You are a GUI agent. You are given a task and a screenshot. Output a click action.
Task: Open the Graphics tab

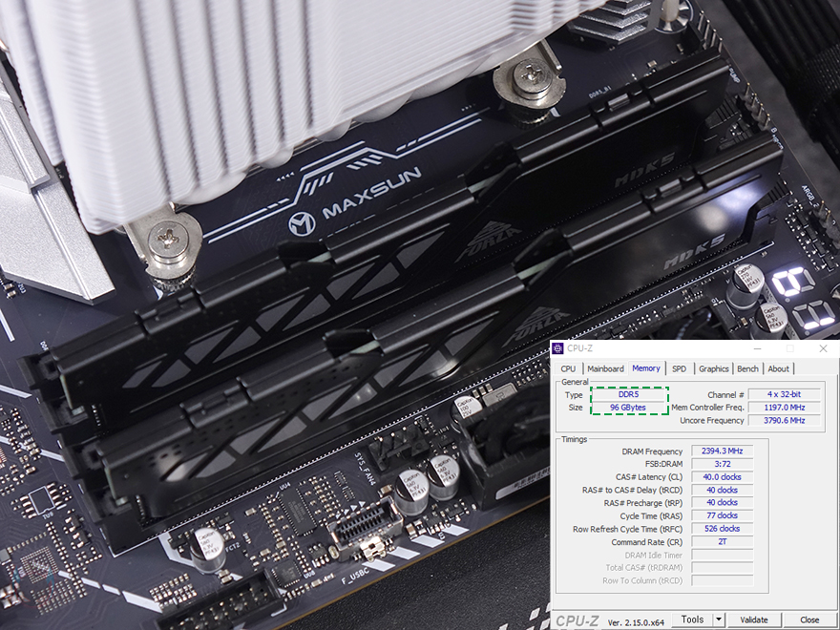click(x=714, y=368)
